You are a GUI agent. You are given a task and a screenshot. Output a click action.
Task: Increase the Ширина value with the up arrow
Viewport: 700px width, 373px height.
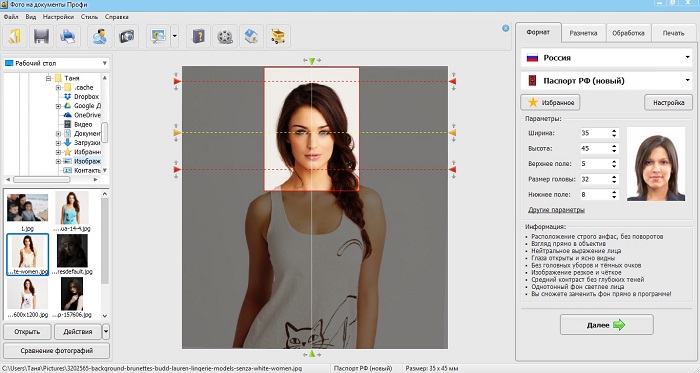coord(614,131)
